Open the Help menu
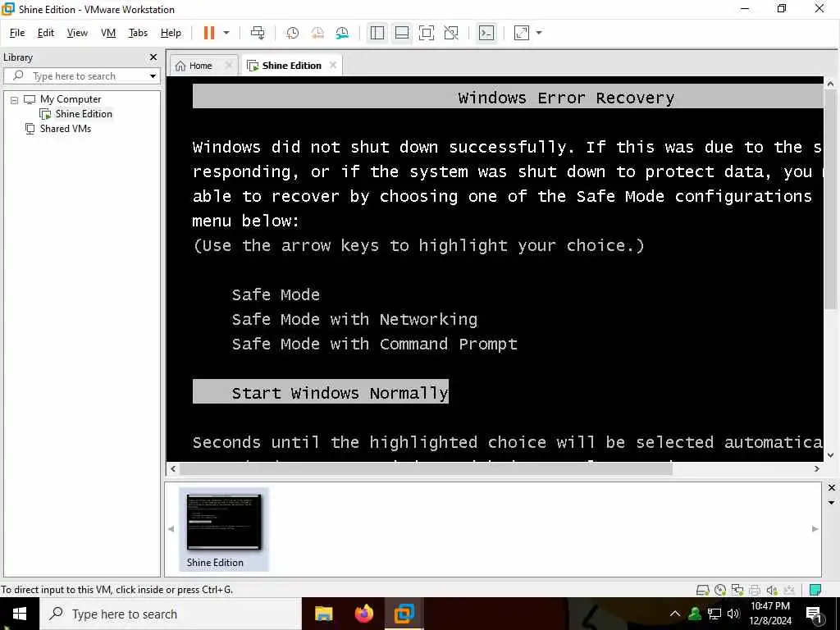Screen dimensions: 840x630 171,33
